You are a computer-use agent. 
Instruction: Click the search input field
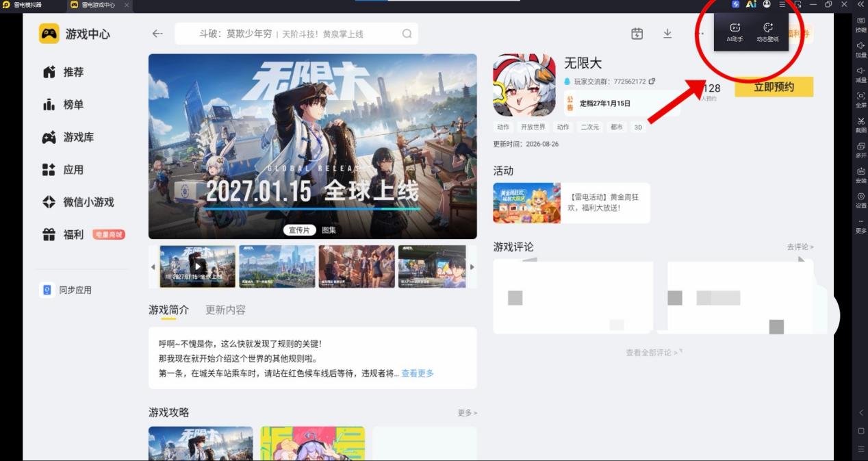(x=296, y=34)
